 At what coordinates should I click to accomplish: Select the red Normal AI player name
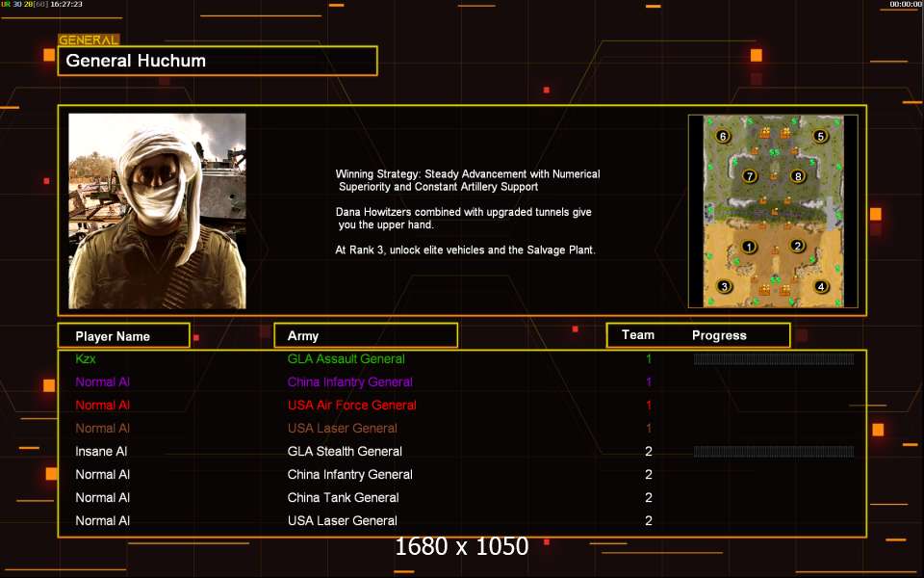pos(103,406)
